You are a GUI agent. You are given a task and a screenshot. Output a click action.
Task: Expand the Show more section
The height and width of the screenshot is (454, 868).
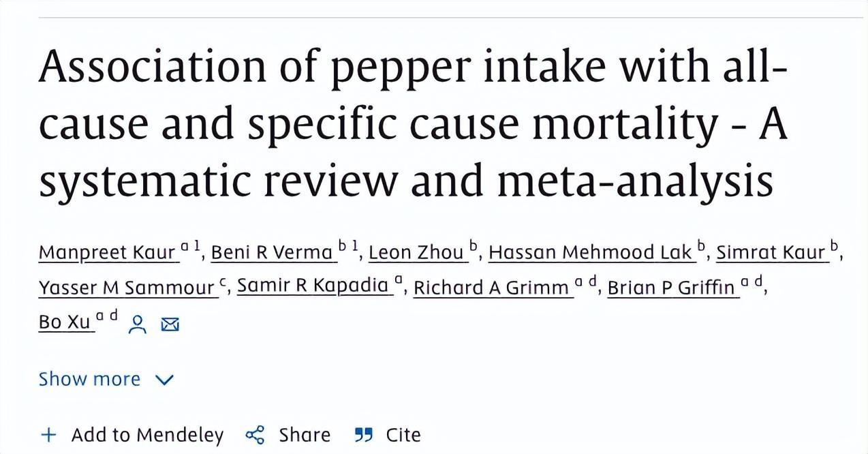click(89, 379)
